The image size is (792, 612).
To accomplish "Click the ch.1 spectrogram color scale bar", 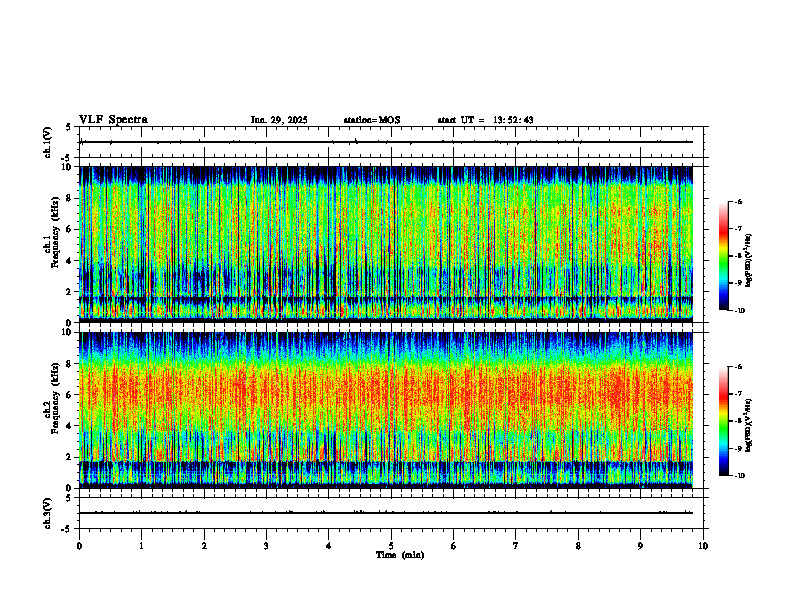I will pos(723,256).
